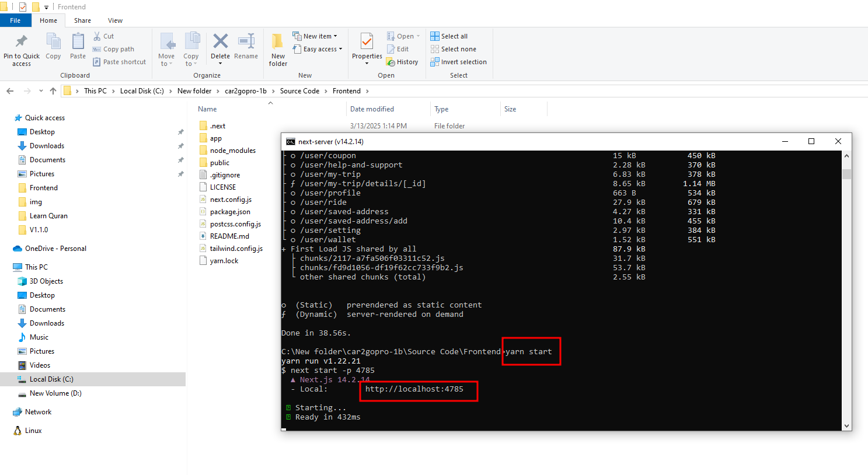Open the File tab
Screen dimensions: 868x475
(x=15, y=20)
